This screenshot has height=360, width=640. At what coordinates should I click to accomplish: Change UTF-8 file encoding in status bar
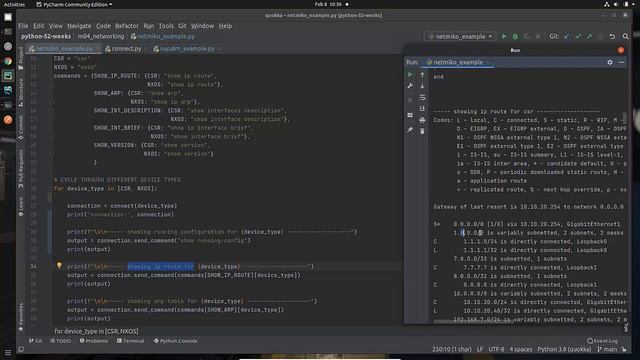(496, 349)
